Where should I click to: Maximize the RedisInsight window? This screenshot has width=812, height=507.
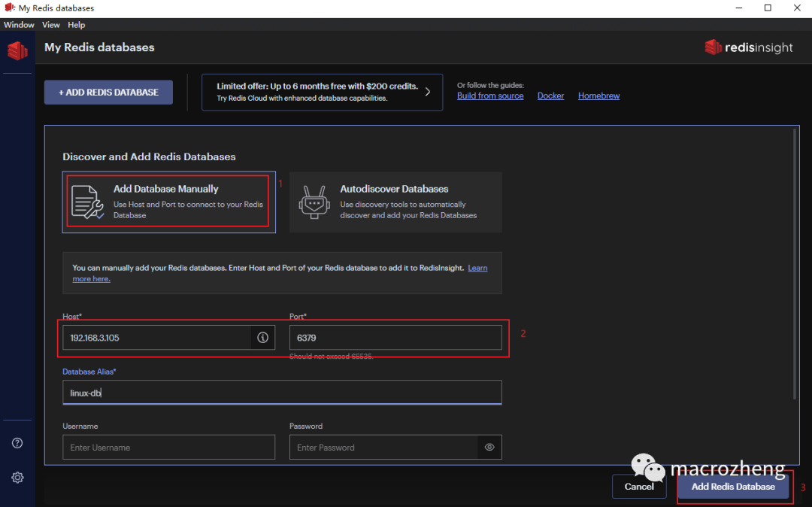[x=768, y=8]
